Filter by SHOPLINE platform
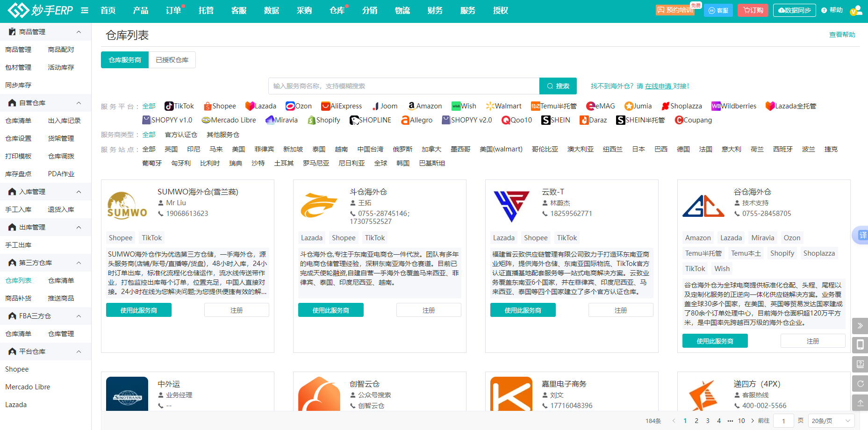The width and height of the screenshot is (868, 430). pyautogui.click(x=370, y=120)
